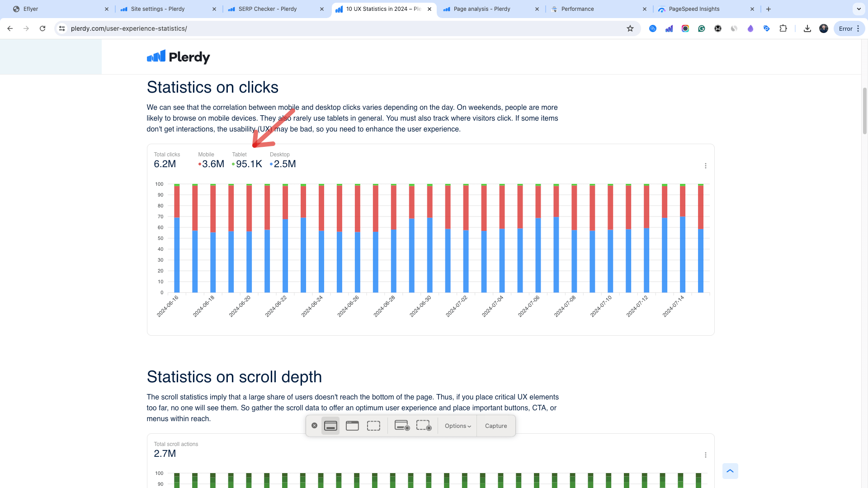
Task: Toggle Desktop series in clicks chart legend
Action: (x=283, y=160)
